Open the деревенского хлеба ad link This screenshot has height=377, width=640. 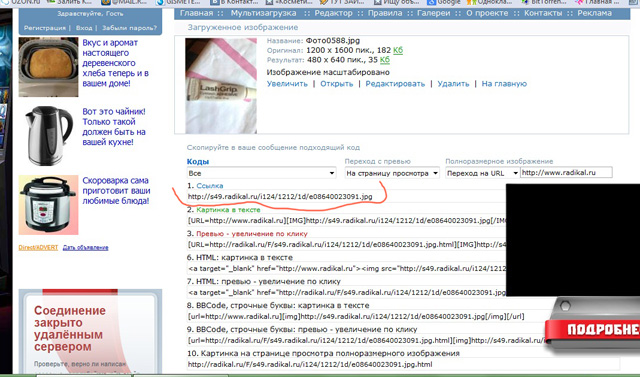[115, 63]
